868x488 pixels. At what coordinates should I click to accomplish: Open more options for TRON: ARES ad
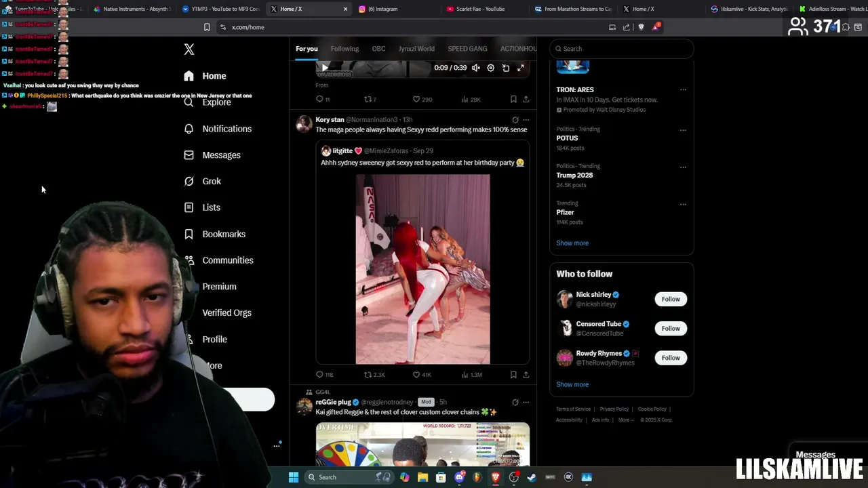pos(683,89)
